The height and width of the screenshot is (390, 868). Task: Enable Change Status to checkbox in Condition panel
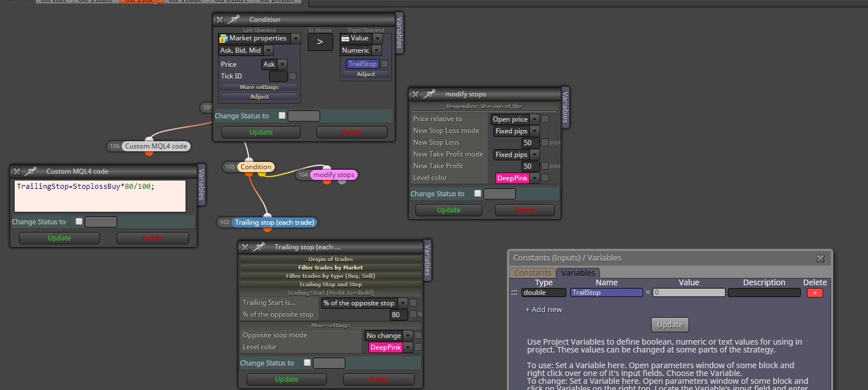(x=282, y=115)
